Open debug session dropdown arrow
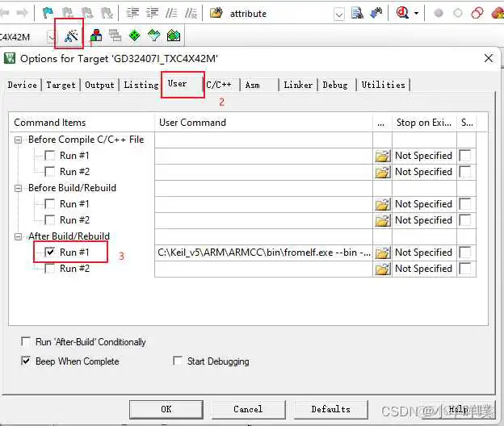 417,13
